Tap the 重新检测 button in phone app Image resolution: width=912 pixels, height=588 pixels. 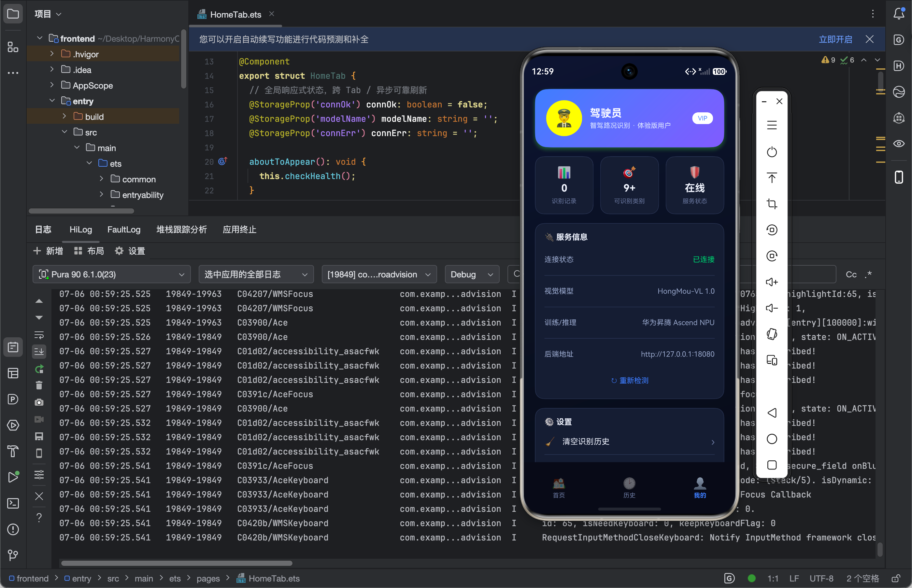tap(629, 380)
